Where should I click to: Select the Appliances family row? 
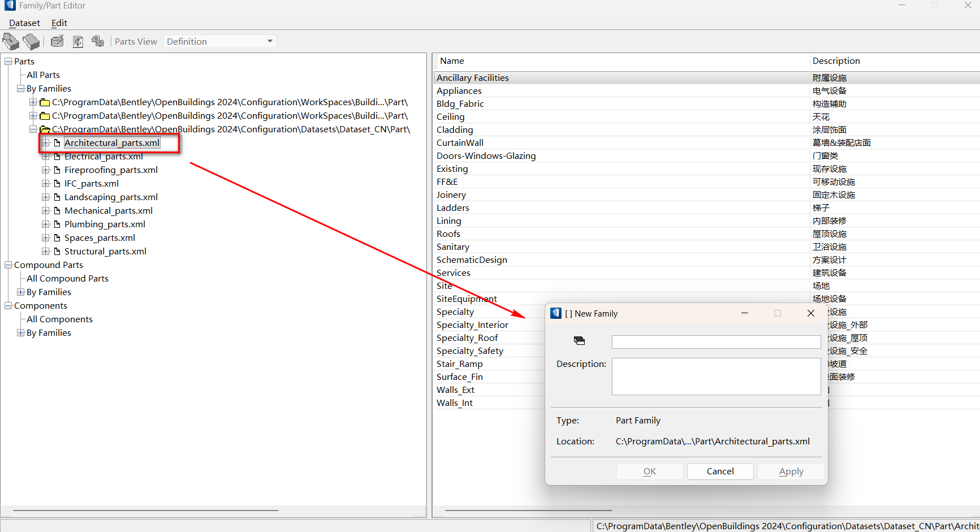[707, 91]
